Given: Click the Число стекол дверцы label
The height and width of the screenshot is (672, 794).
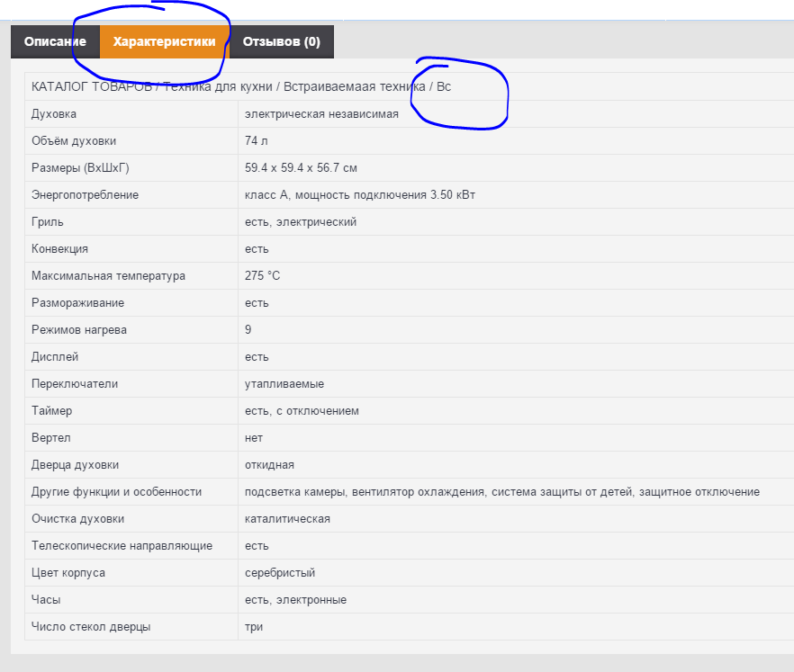Looking at the screenshot, I should (x=91, y=626).
